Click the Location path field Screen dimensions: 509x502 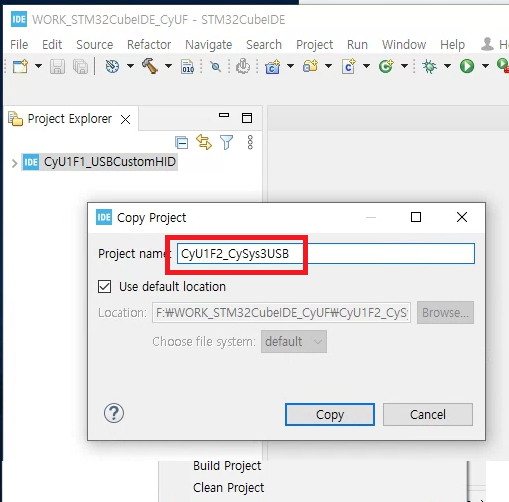[281, 313]
